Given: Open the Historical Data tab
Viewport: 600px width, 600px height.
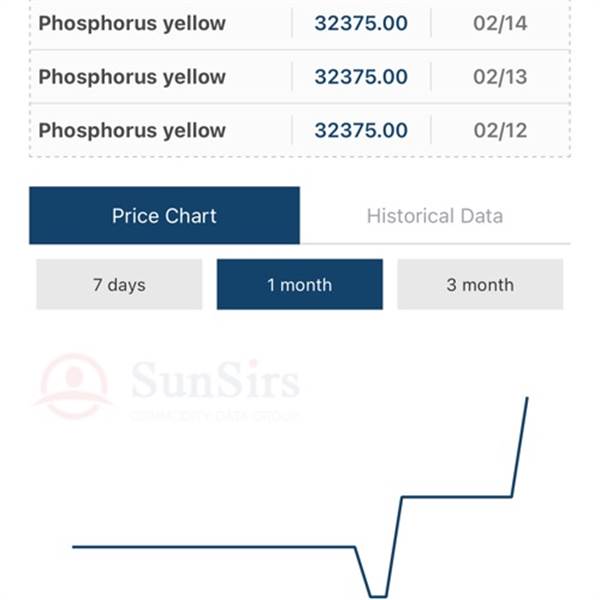Looking at the screenshot, I should pyautogui.click(x=435, y=215).
